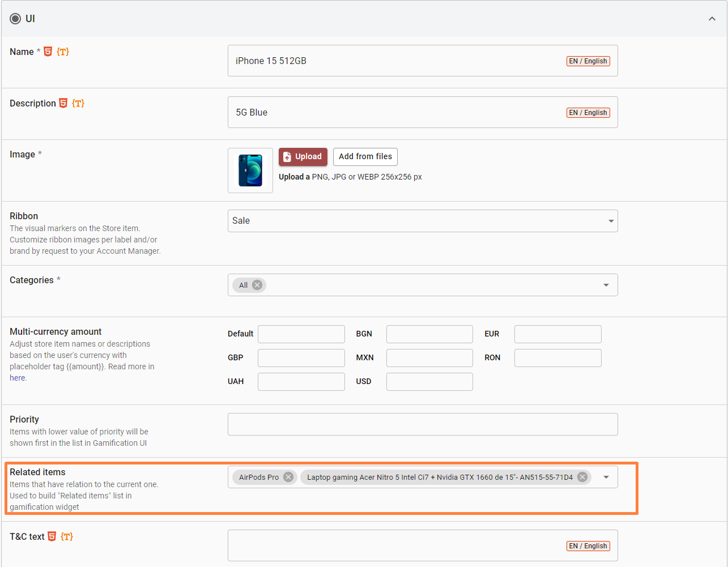Screen dimensions: 728x567
Task: Remove the Laptop gaming Acer Nitro chip
Action: (582, 477)
